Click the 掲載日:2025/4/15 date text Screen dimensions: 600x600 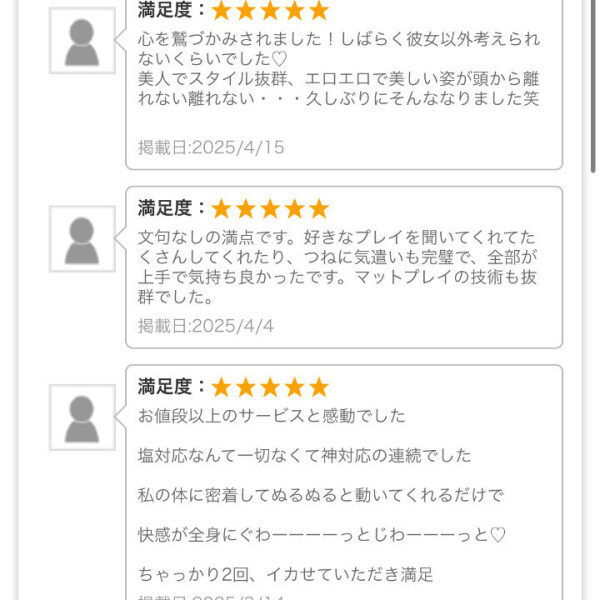click(211, 147)
